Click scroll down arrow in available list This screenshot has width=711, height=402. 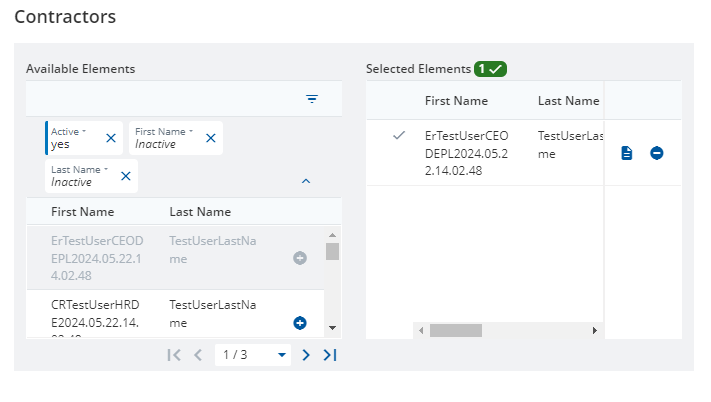pos(332,328)
